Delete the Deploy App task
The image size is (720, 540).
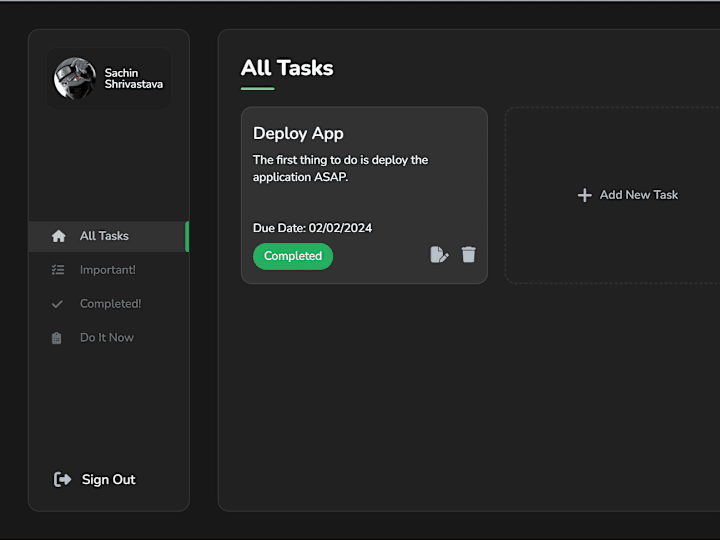click(468, 254)
